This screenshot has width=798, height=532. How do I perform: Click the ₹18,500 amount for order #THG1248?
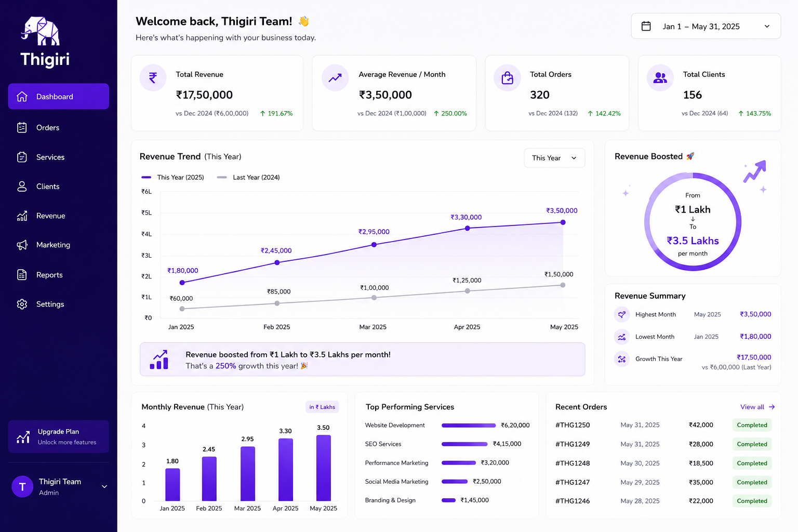pyautogui.click(x=701, y=463)
